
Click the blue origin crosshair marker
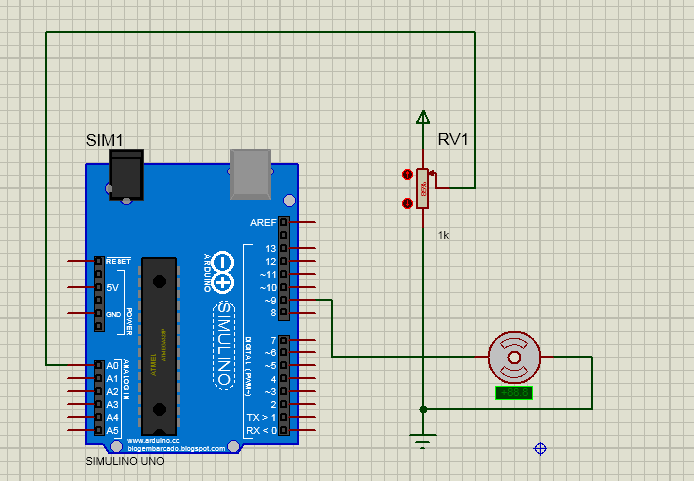click(540, 449)
